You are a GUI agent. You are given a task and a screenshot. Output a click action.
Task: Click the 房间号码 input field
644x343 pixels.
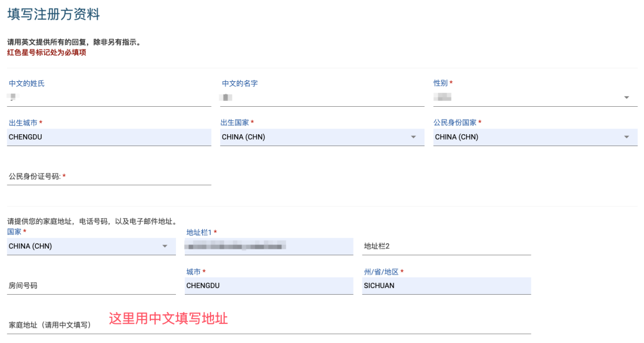coord(91,286)
